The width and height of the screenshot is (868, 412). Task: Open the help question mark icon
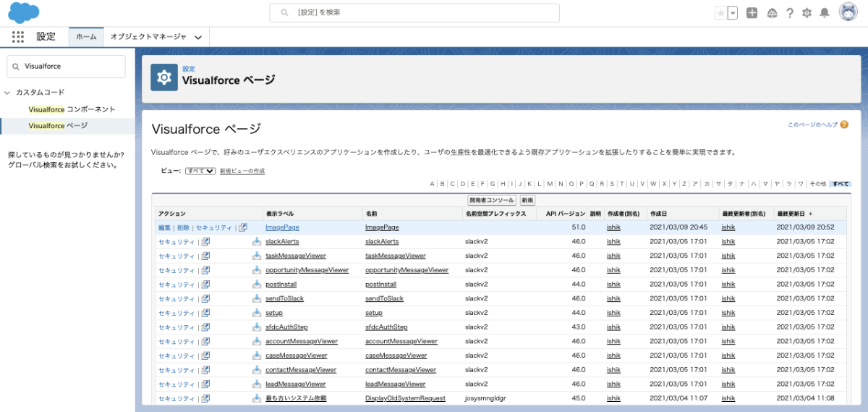point(790,12)
